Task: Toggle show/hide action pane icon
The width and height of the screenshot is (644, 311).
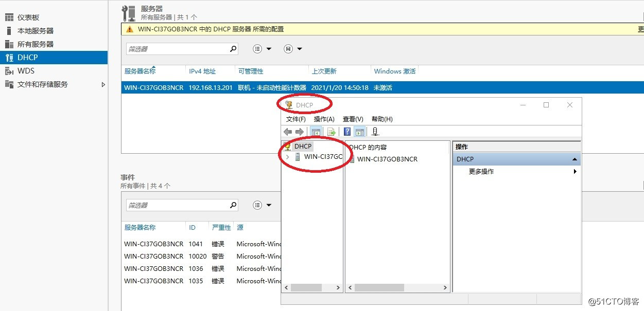Action: coord(360,132)
